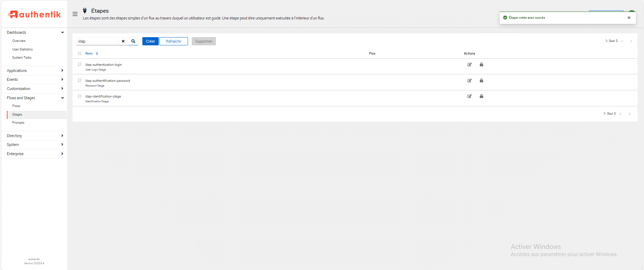Click the Créer button

pyautogui.click(x=150, y=41)
